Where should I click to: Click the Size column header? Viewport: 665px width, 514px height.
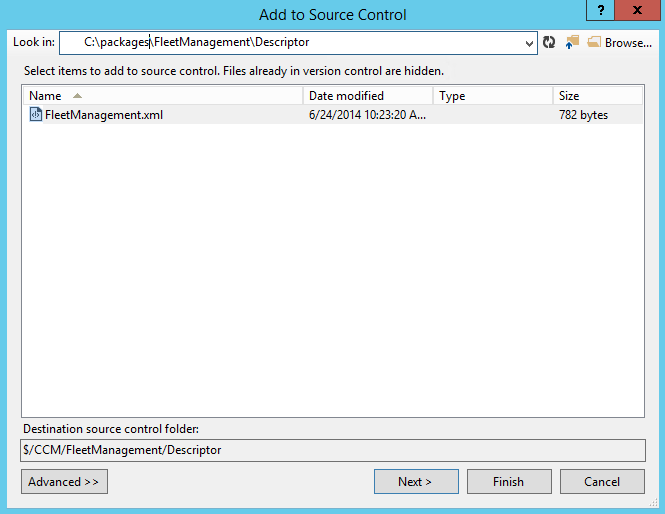(569, 96)
